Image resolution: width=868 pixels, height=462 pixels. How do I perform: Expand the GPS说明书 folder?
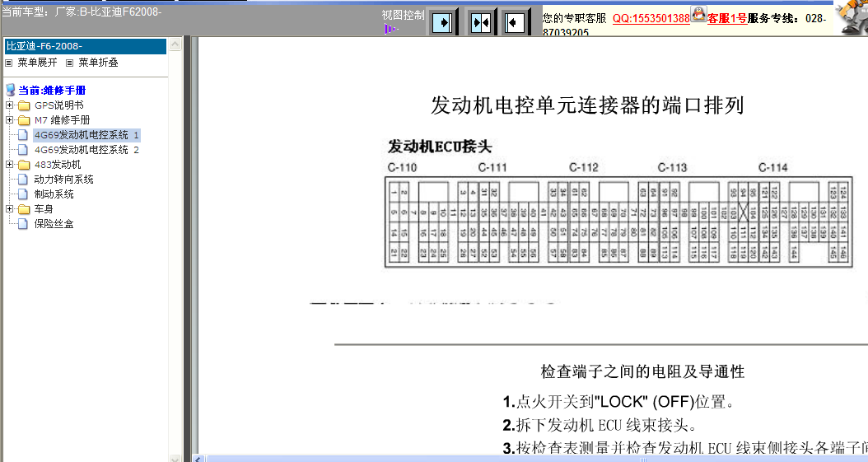click(9, 105)
